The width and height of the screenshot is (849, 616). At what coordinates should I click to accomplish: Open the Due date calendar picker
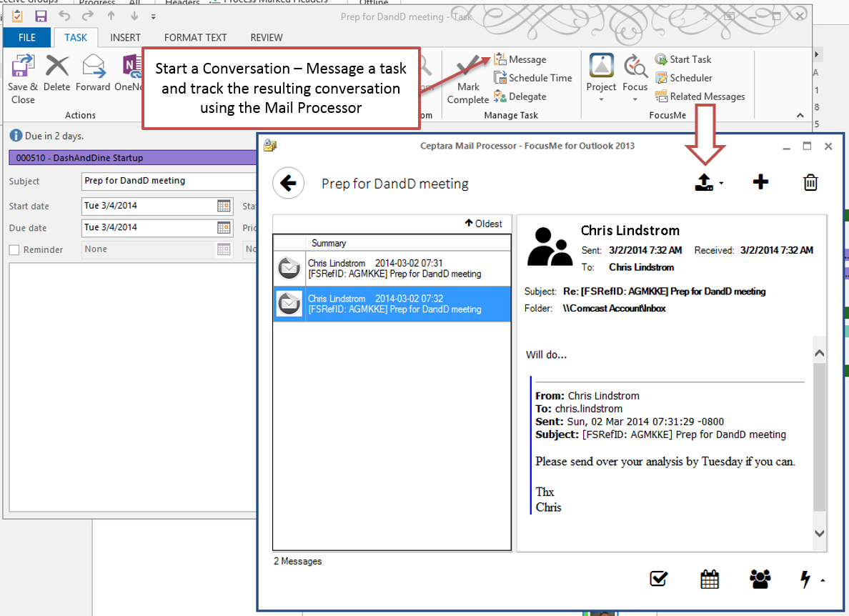pos(224,228)
